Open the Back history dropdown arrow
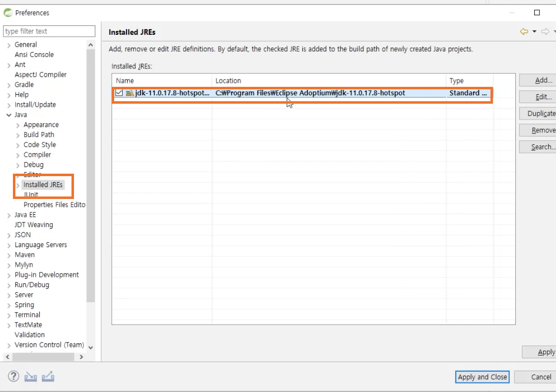This screenshot has width=556, height=392. pos(534,32)
